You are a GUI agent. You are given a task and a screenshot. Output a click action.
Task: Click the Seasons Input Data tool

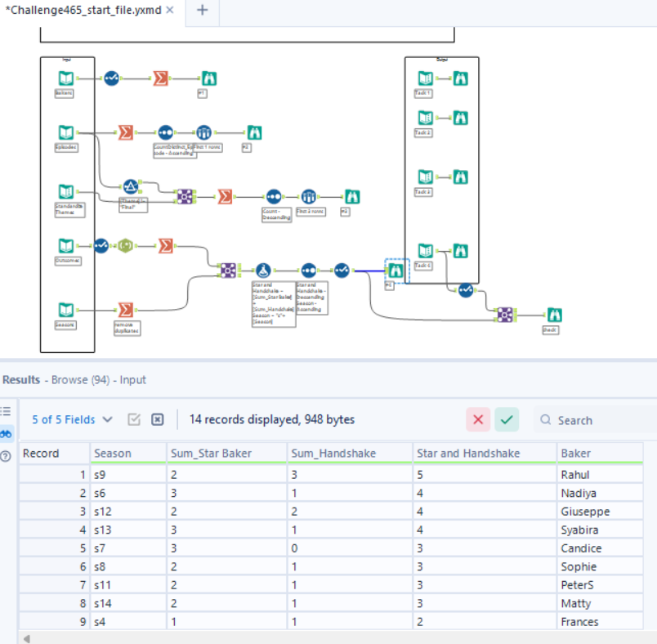(65, 309)
